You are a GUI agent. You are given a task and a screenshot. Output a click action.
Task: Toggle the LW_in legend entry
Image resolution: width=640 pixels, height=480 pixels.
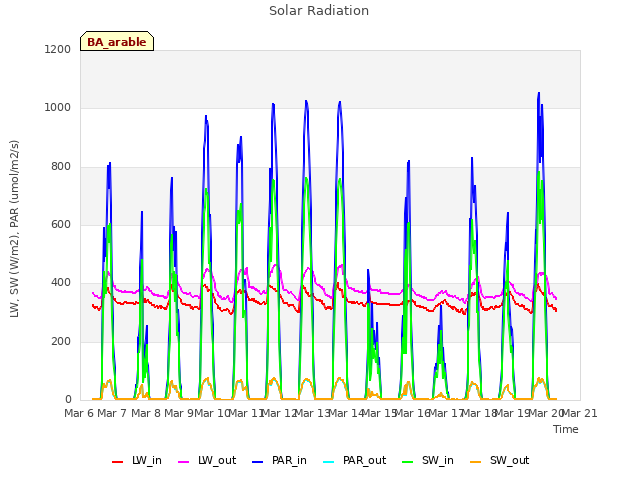pos(137,460)
